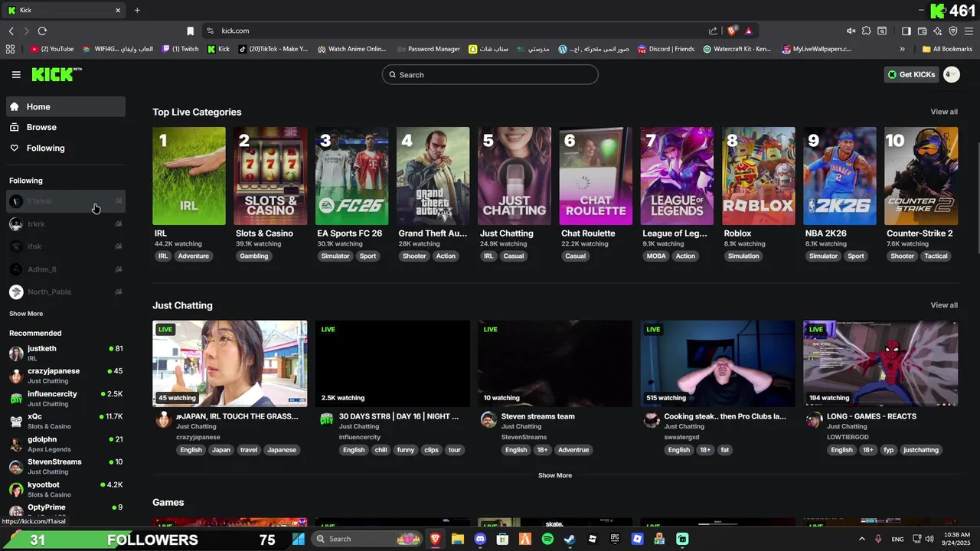Open influencercity in Recommended list
Image resolution: width=980 pixels, height=551 pixels.
tap(66, 398)
